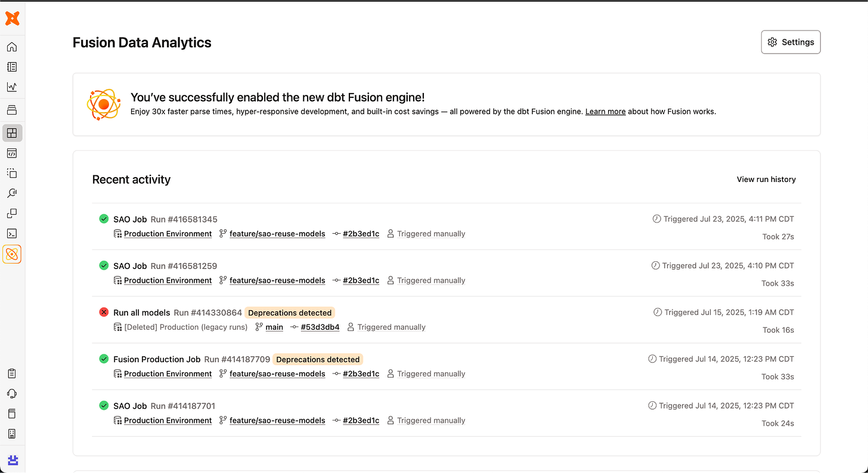
Task: Open the book icon in lower sidebar
Action: (x=12, y=414)
